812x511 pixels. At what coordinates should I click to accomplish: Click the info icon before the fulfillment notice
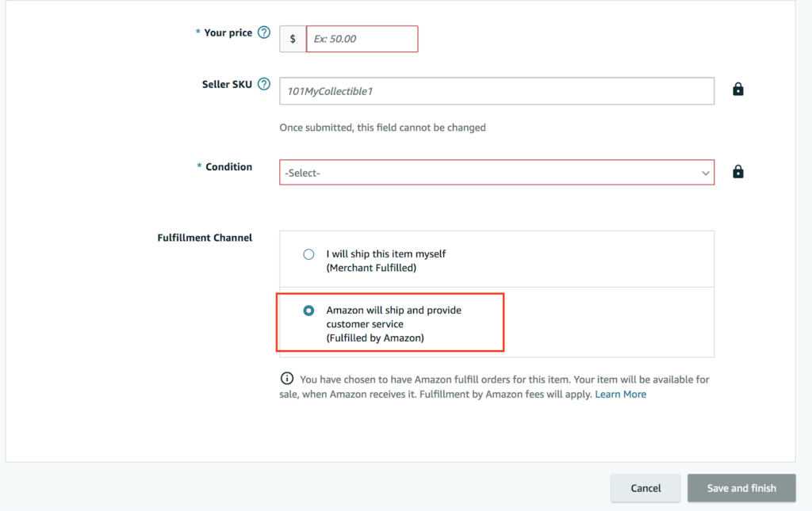(287, 379)
